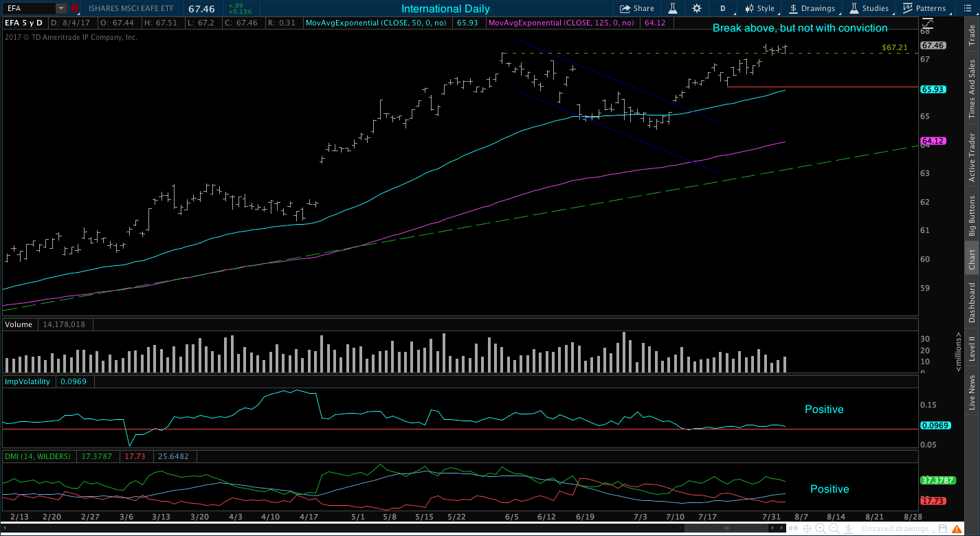Click the MovAvgExponential 50 study label
The width and height of the screenshot is (980, 536).
377,23
